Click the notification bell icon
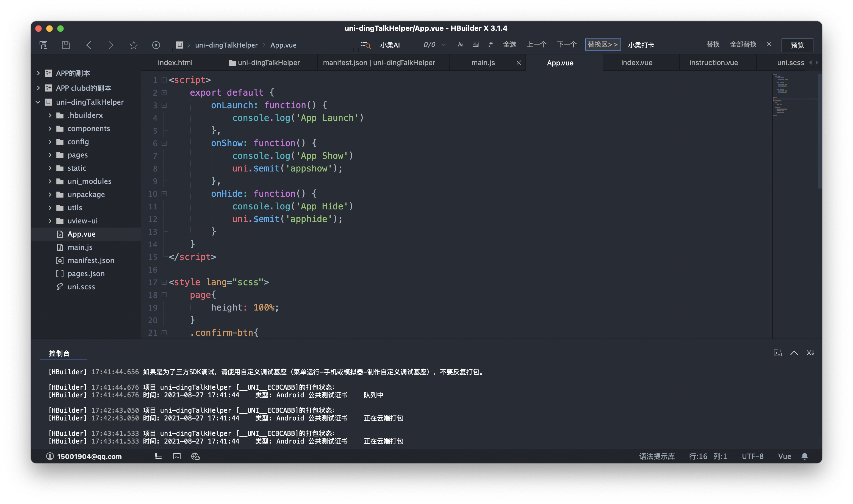Viewport: 853px width, 504px height. click(x=804, y=456)
